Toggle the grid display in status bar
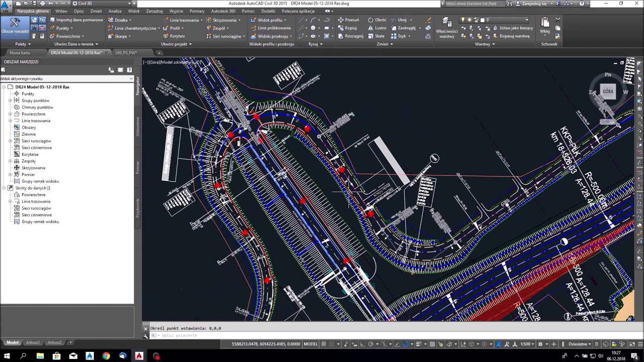Viewport: 644px width, 362px height. pos(324,344)
